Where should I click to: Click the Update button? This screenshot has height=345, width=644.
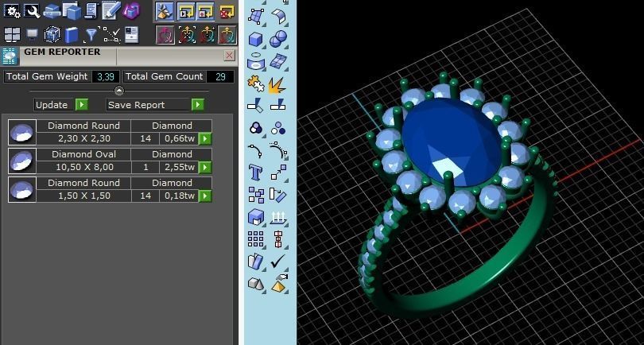(x=54, y=105)
